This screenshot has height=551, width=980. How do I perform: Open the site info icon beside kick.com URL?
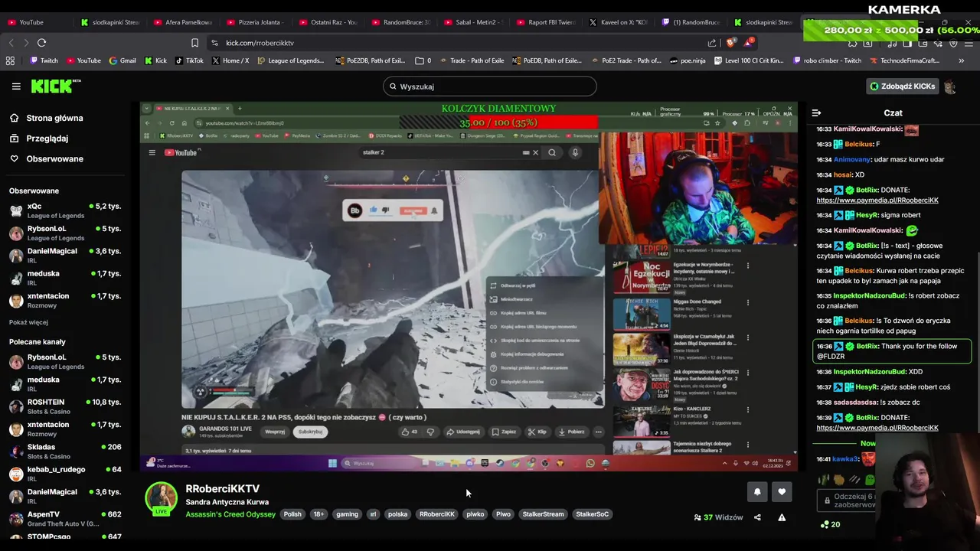coord(214,43)
